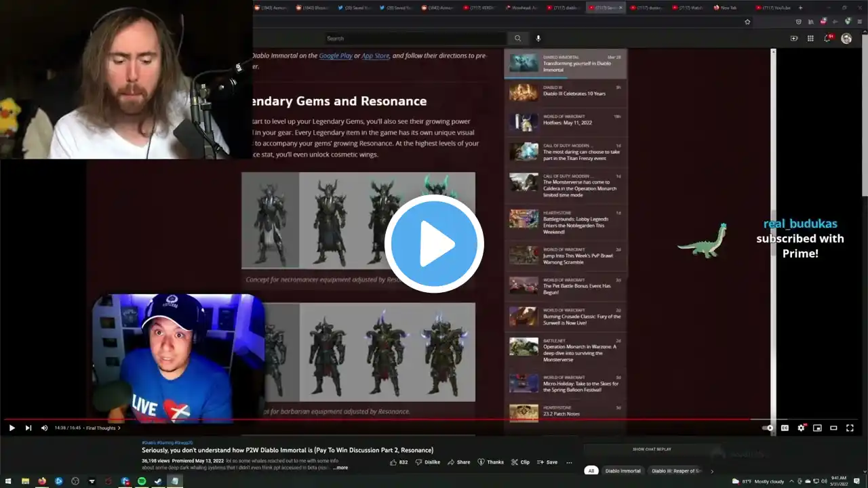Click the big blue play button overlay

pyautogui.click(x=434, y=244)
